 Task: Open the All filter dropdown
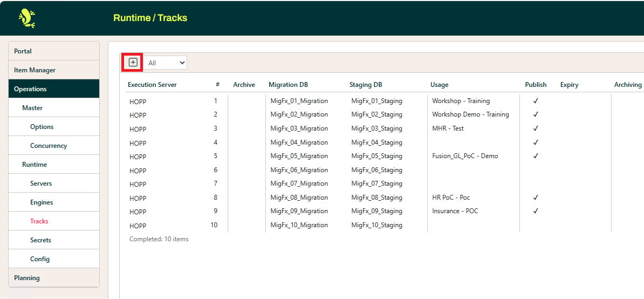166,63
